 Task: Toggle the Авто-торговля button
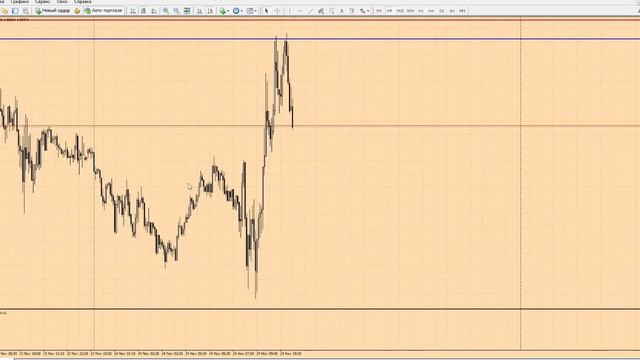click(103, 11)
